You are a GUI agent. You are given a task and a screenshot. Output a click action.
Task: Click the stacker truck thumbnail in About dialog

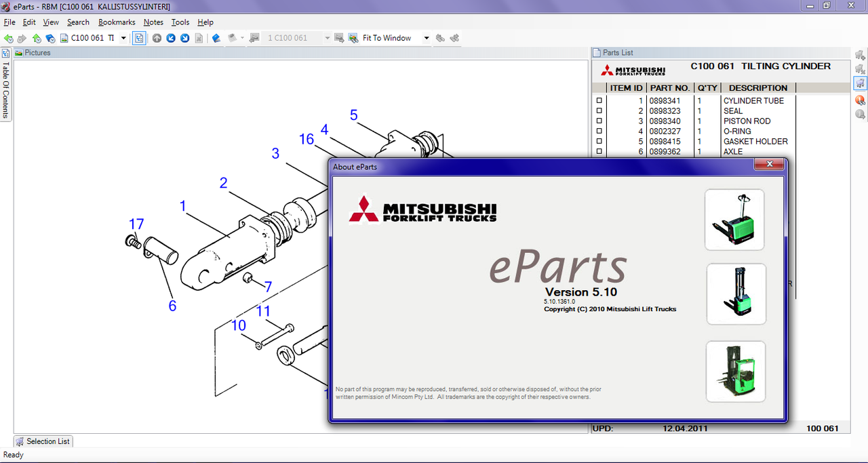tap(736, 294)
